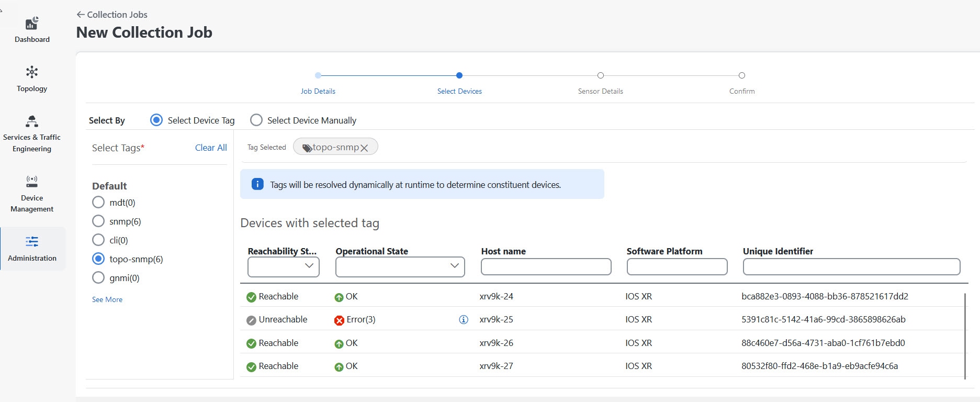Click IOS XR platform for xrv9k-24
The width and height of the screenshot is (980, 402).
[638, 296]
